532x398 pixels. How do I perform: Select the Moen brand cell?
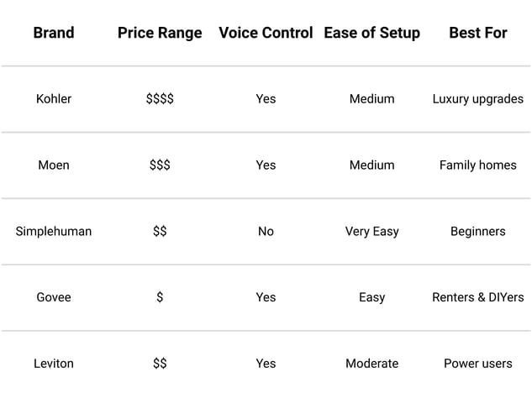click(54, 165)
